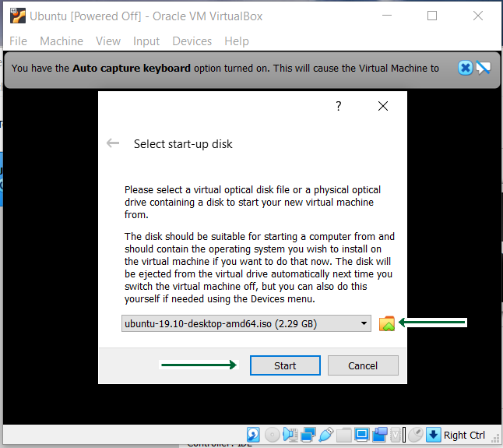The image size is (503, 448).
Task: Open the File menu
Action: (18, 41)
